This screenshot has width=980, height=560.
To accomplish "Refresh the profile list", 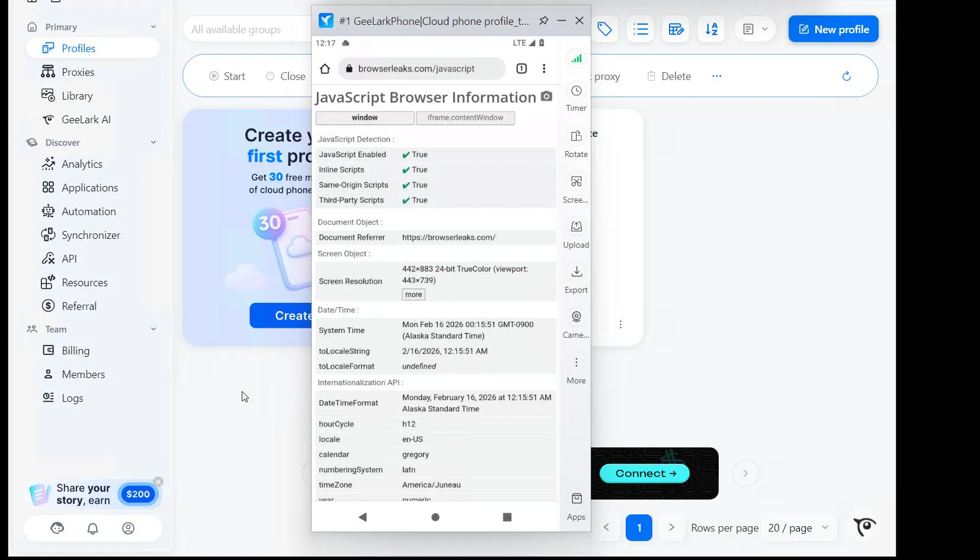I will click(846, 76).
